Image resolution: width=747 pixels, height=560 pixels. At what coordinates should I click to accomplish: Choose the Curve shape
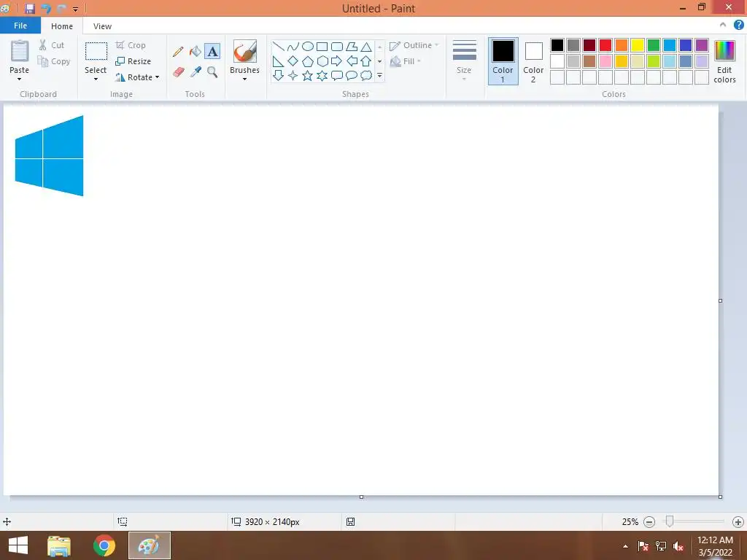pyautogui.click(x=293, y=46)
